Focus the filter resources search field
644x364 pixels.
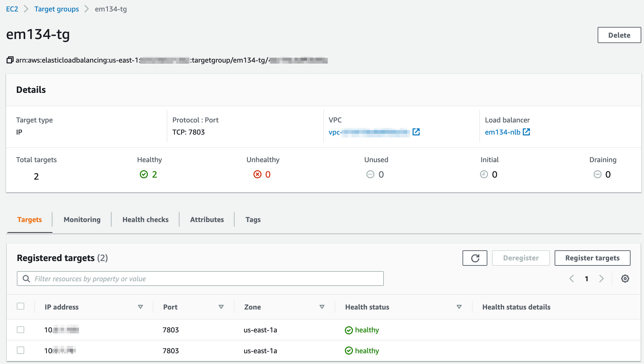200,279
